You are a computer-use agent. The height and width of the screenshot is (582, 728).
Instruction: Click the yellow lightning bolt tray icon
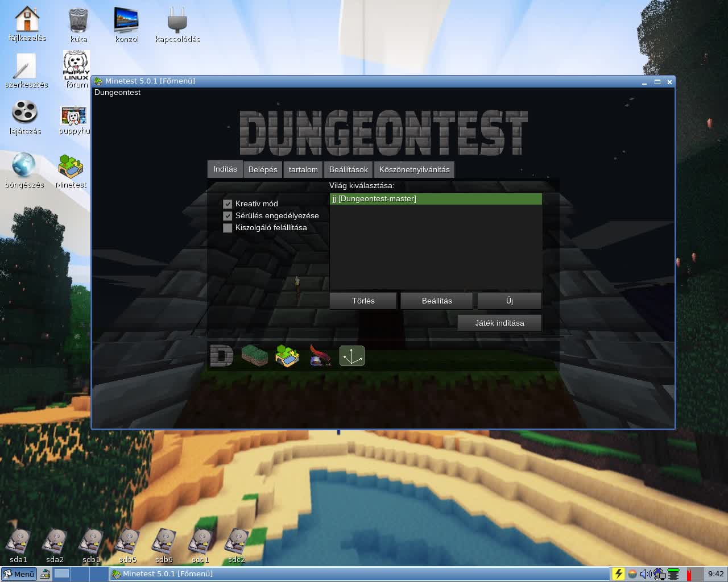(x=619, y=574)
